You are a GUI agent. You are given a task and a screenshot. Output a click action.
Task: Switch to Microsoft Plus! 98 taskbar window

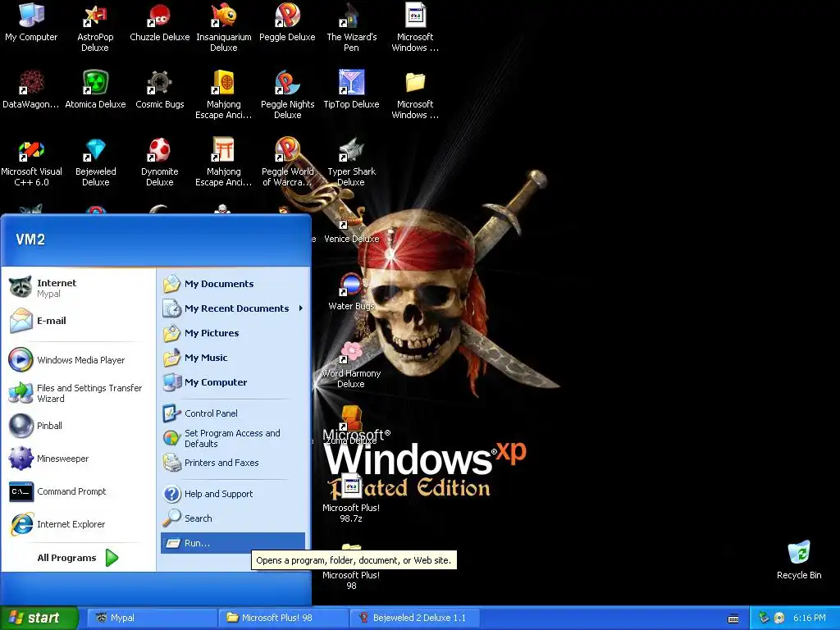(x=283, y=618)
